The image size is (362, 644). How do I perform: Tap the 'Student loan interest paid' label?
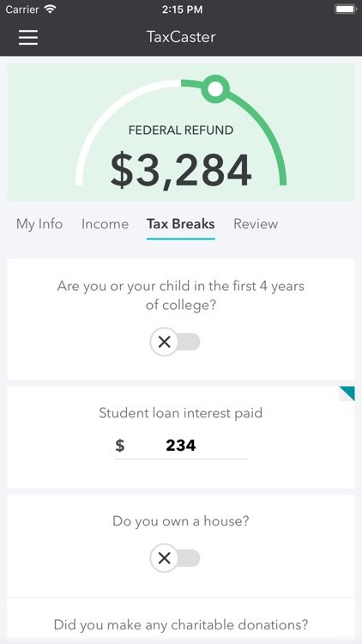tap(181, 413)
